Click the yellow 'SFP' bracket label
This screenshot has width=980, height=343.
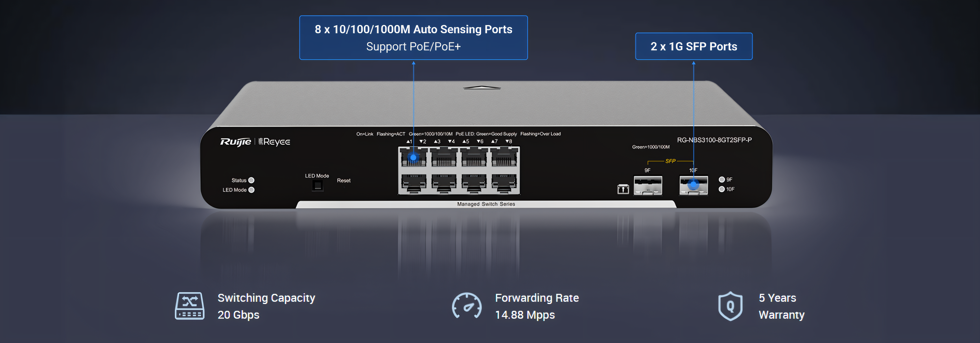click(x=670, y=161)
